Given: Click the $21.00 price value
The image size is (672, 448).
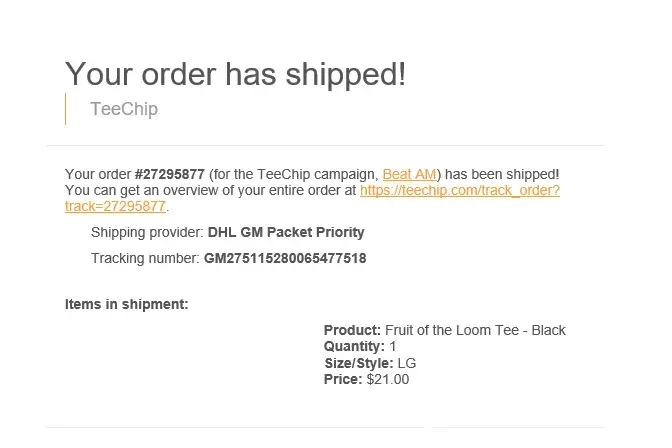Looking at the screenshot, I should (388, 379).
